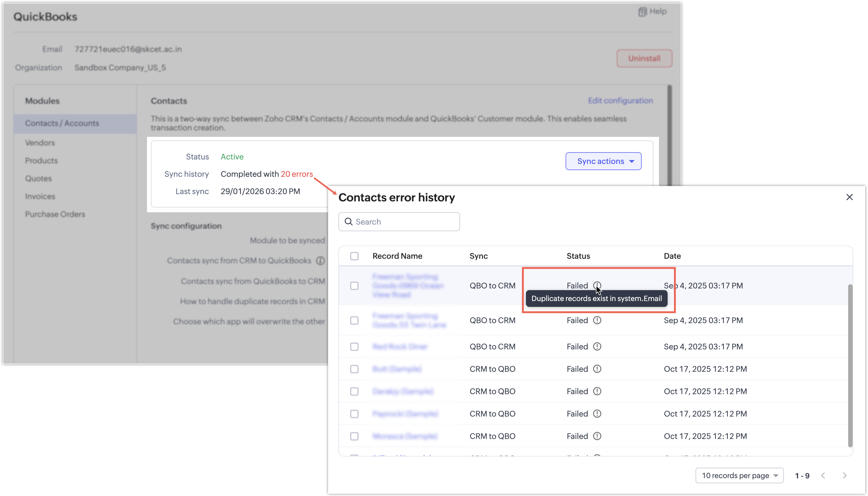Click QBO to CRM in the Red Rock Diner row
868x496 pixels.
pyautogui.click(x=492, y=347)
